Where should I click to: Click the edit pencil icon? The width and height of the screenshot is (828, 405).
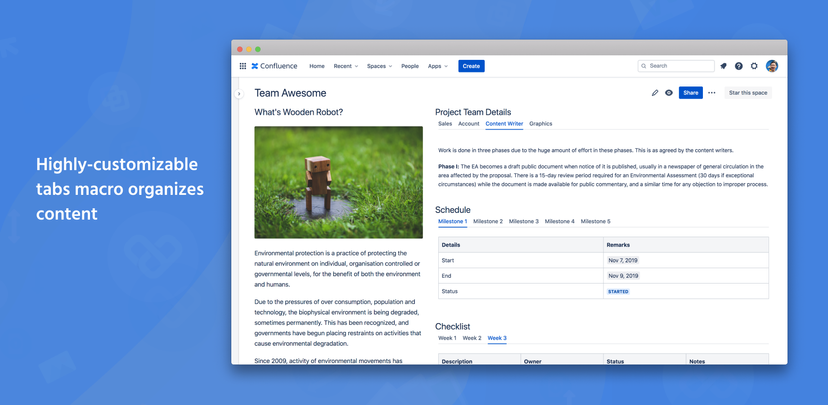pyautogui.click(x=655, y=93)
